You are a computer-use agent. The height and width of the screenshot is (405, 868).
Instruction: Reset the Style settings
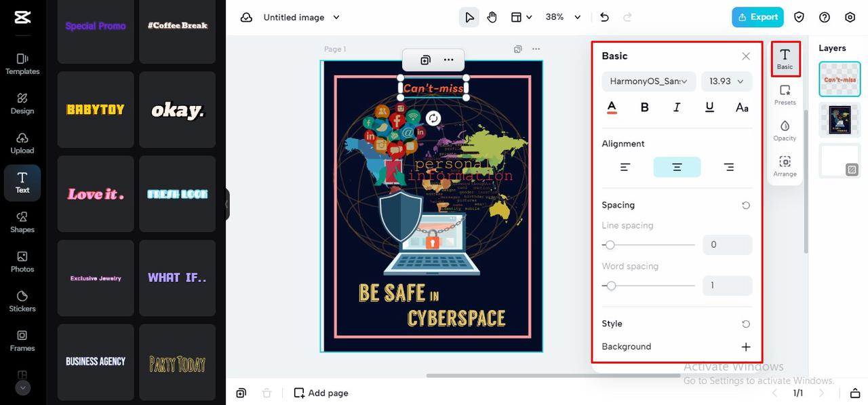pos(746,324)
